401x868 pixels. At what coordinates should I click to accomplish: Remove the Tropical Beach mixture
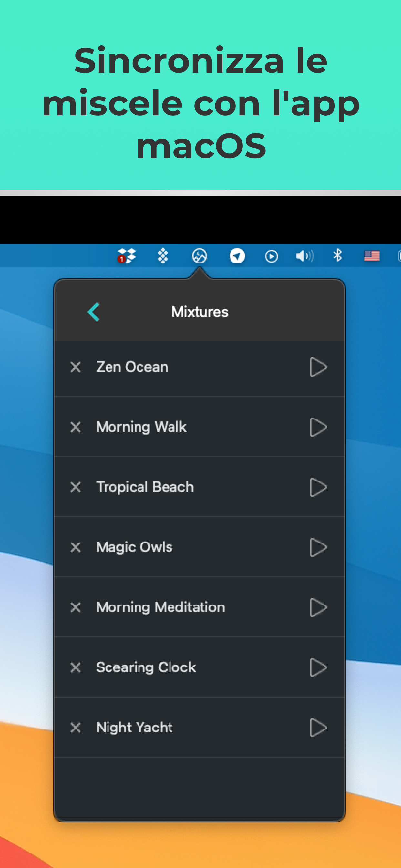76,487
